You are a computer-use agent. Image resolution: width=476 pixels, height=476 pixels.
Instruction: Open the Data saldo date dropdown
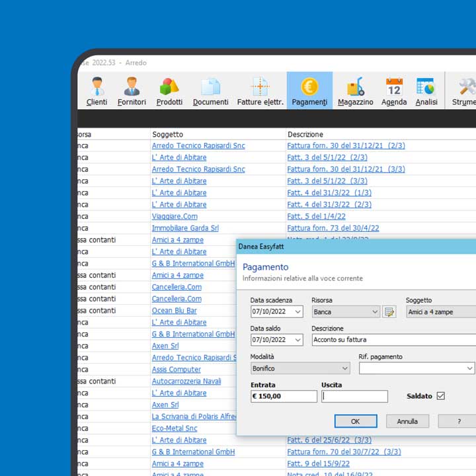[x=297, y=340]
